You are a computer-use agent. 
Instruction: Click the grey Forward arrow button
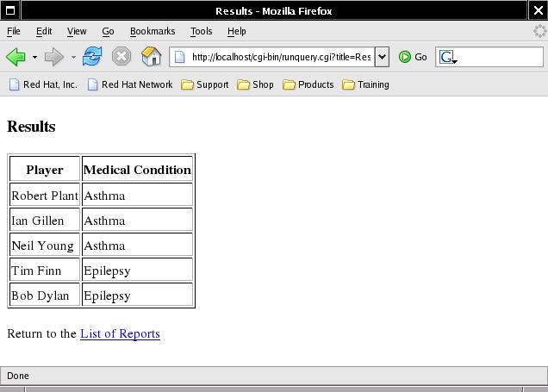click(53, 57)
